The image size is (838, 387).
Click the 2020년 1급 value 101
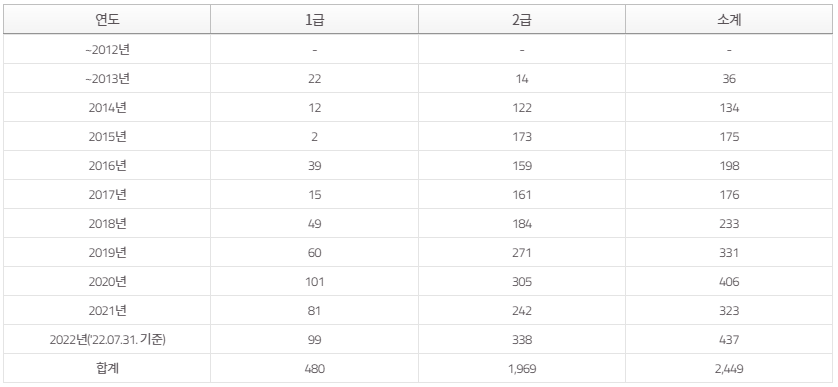tap(314, 281)
